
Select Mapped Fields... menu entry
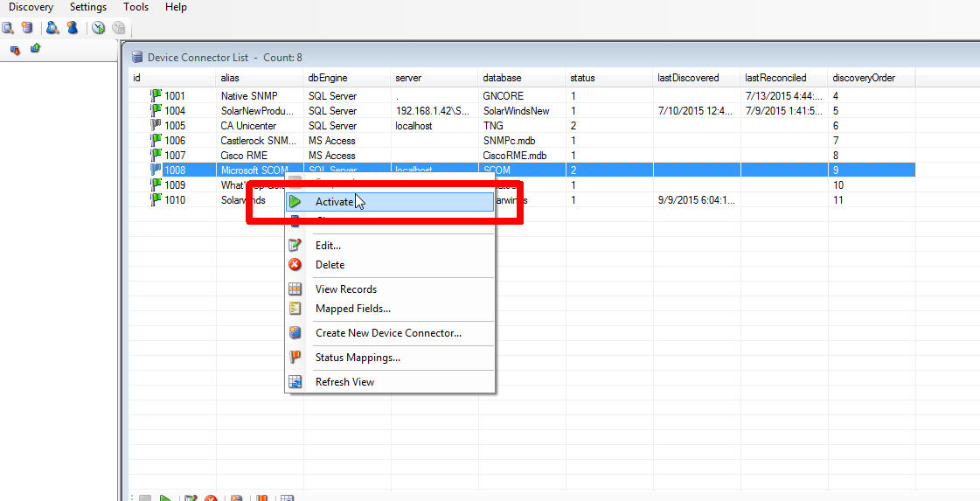click(x=352, y=309)
